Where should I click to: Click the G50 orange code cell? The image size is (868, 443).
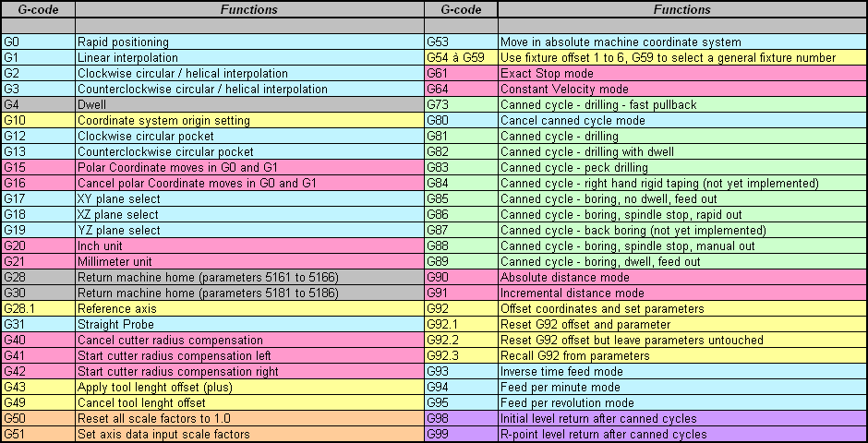click(38, 418)
